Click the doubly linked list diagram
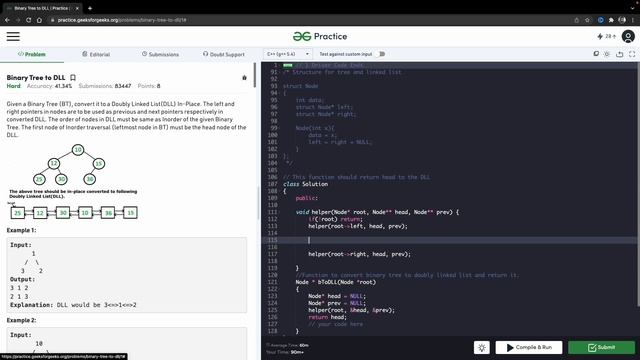The width and height of the screenshot is (640, 360). tap(73, 212)
